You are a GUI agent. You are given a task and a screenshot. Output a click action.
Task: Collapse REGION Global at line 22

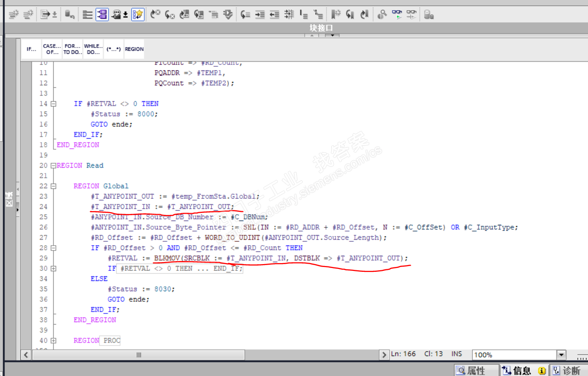[53, 186]
